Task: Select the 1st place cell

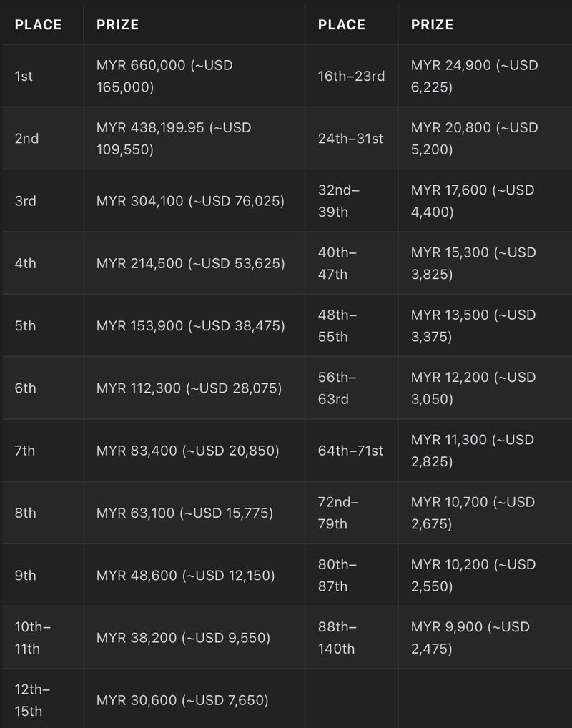Action: (43, 76)
